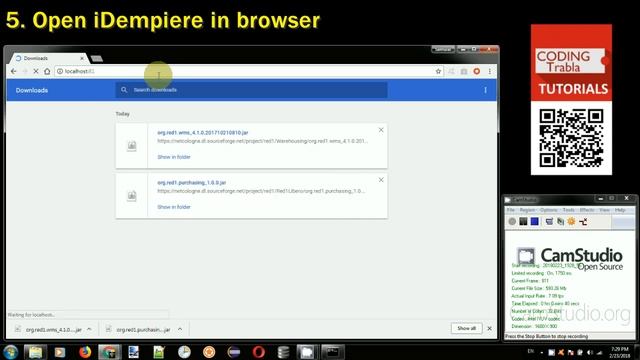The height and width of the screenshot is (360, 640).
Task: Open Chrome's three-dot main menu
Action: (489, 71)
